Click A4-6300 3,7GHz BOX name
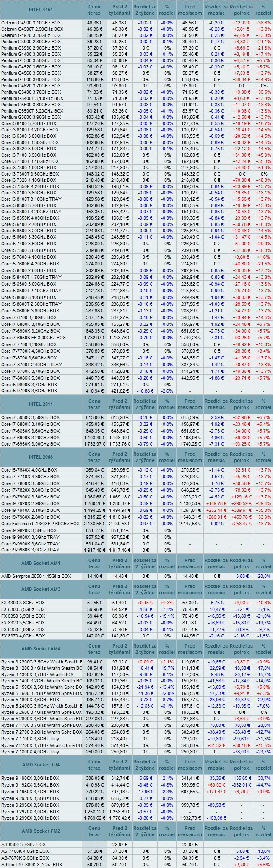Image resolution: width=273 pixels, height=868 pixels. click(x=23, y=844)
